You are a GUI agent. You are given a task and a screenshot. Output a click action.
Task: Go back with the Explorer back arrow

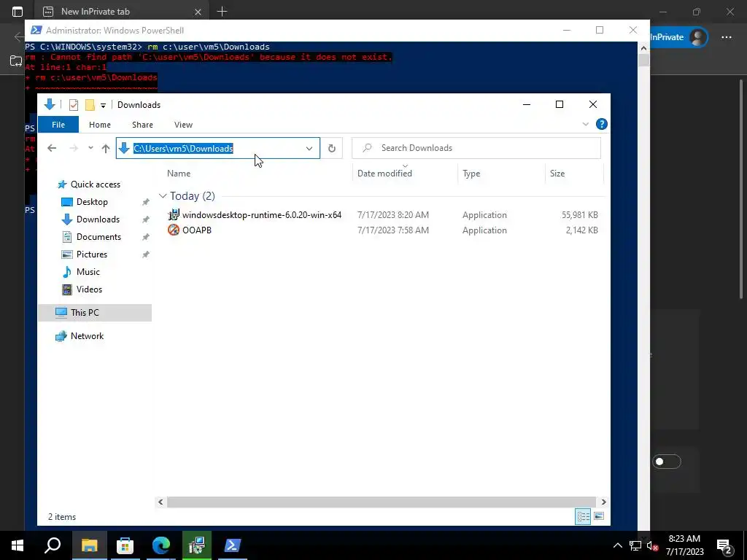(x=52, y=148)
